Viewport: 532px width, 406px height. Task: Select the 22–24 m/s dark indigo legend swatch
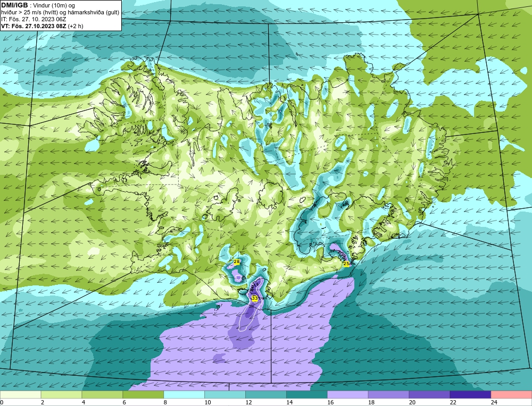point(471,395)
